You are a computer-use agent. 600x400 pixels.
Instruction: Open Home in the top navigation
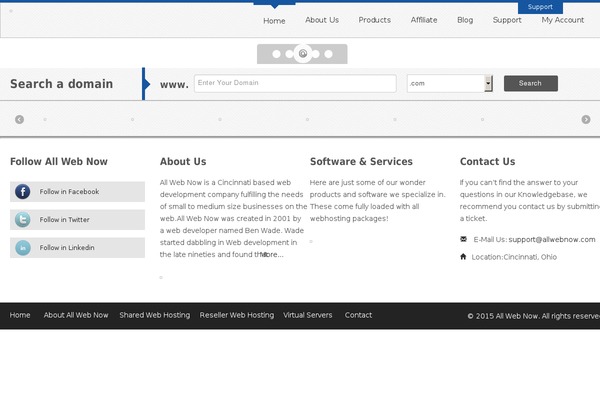[274, 21]
